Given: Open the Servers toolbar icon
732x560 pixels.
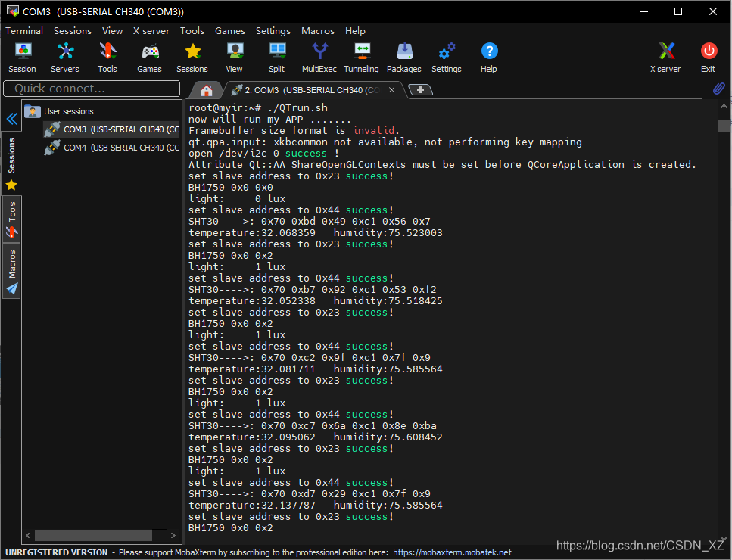Looking at the screenshot, I should click(65, 58).
